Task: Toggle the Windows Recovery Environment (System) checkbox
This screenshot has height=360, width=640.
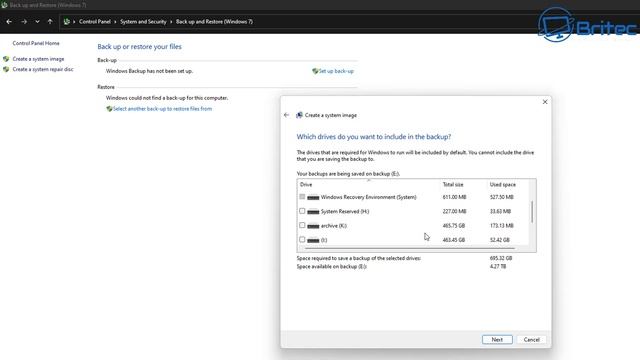Action: point(302,197)
